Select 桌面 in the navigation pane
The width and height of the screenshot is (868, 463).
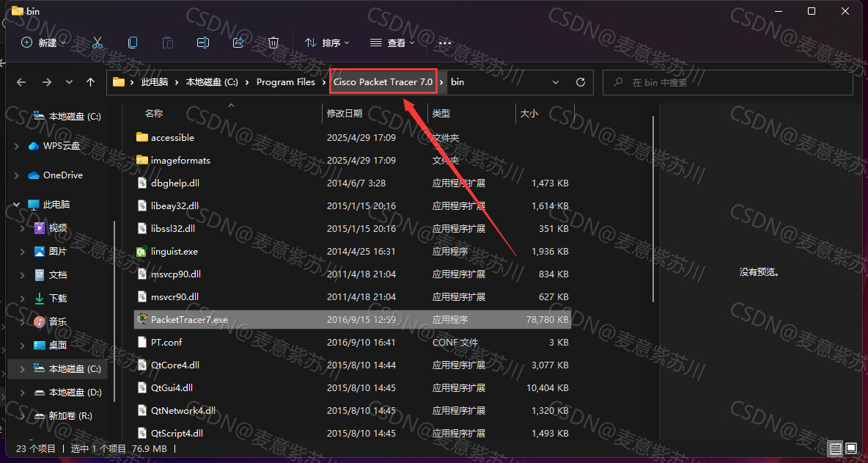click(x=58, y=345)
